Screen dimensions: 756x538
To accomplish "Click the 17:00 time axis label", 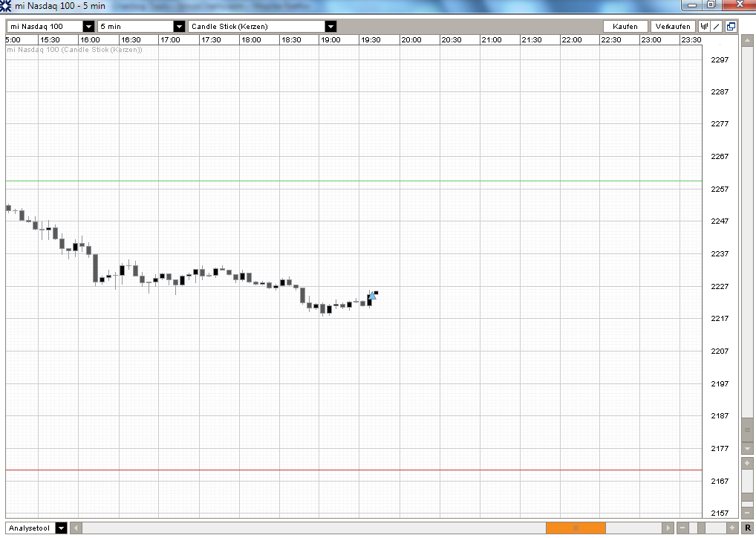I will pos(170,40).
